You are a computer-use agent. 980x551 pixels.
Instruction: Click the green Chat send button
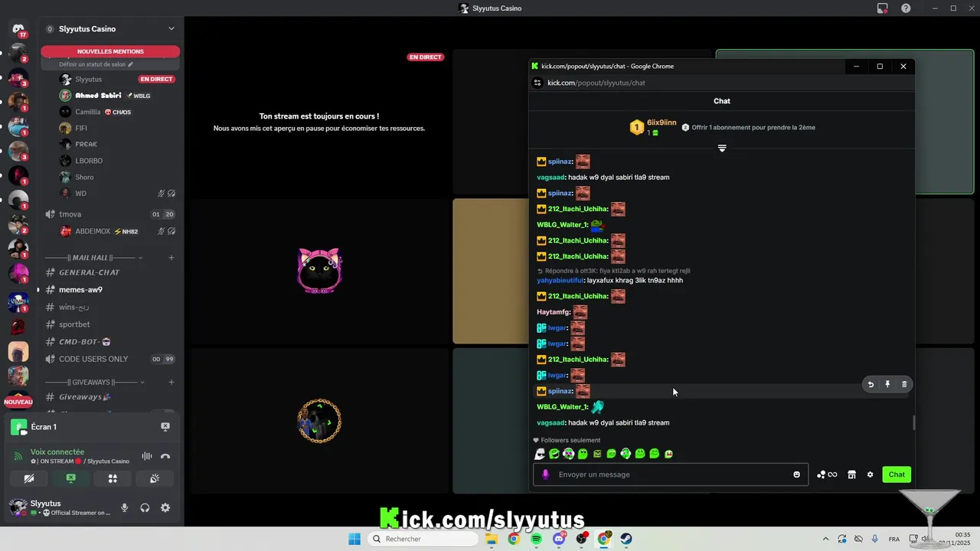tap(897, 474)
